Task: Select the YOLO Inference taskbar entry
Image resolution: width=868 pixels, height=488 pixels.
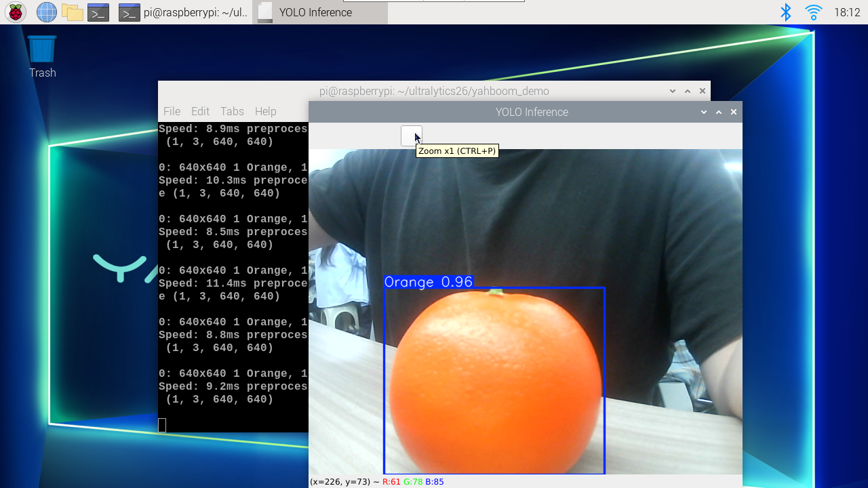Action: point(320,12)
